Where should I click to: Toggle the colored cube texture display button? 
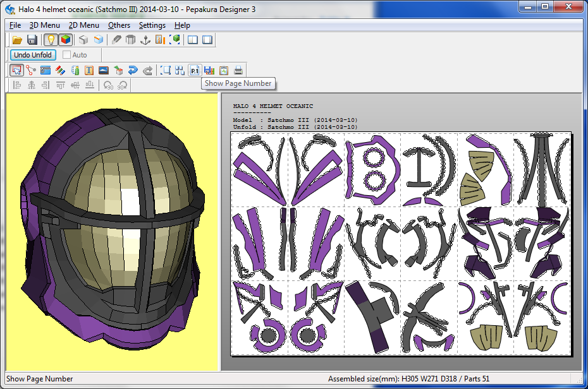pos(66,40)
